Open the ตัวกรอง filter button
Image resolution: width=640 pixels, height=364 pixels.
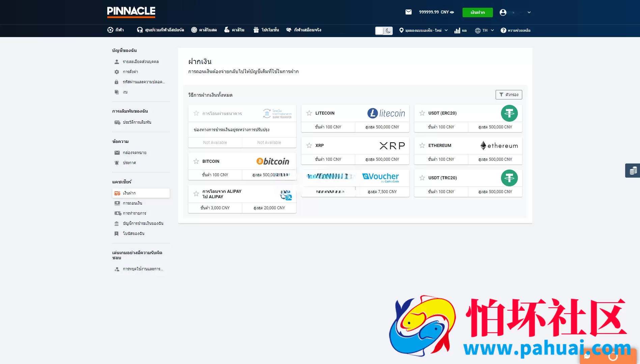click(x=509, y=95)
